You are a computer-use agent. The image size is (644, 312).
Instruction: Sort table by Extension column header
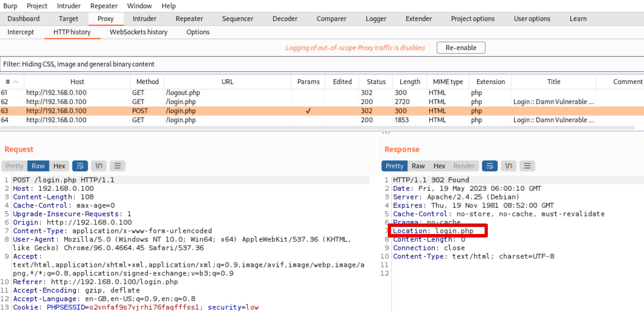pyautogui.click(x=490, y=82)
